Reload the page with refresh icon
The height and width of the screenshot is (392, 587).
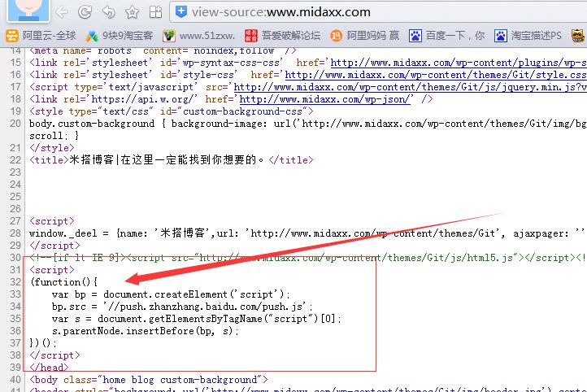point(85,12)
